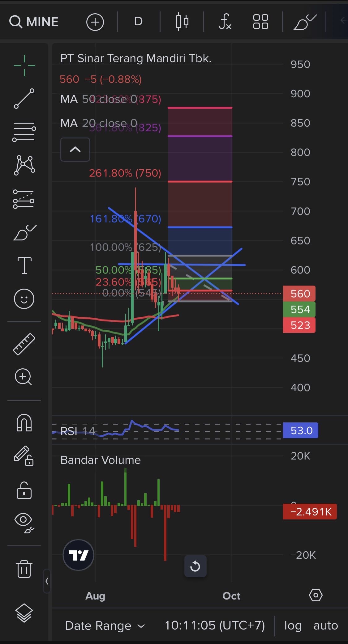Viewport: 348px width, 644px height.
Task: Collapse the indicator legend with chevron
Action: (75, 150)
